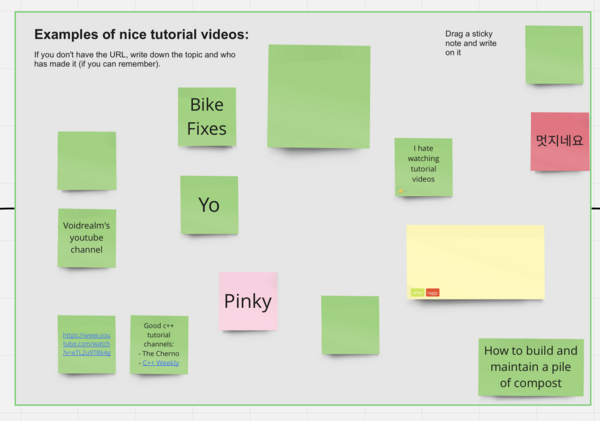The width and height of the screenshot is (600, 421).
Task: Select the compost pile sticky note
Action: click(530, 367)
